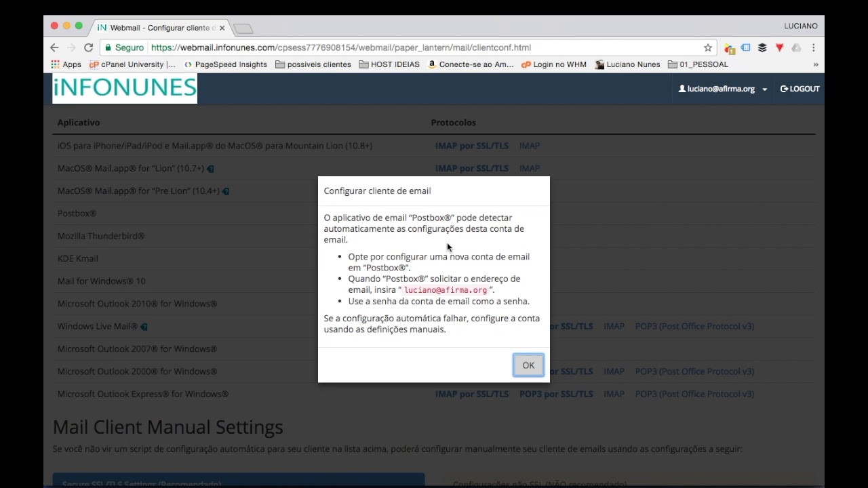Select POP3 por SSL/TLS for Outlook Express
The height and width of the screenshot is (488, 868).
[556, 394]
